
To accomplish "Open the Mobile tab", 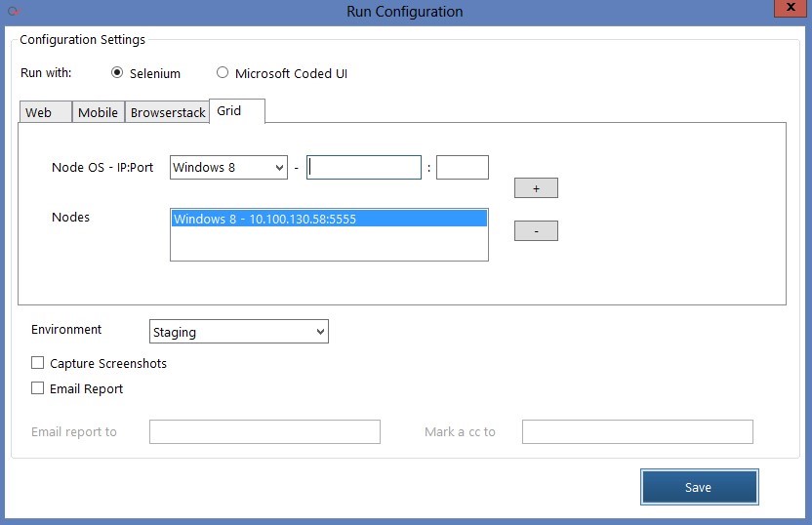I will [99, 112].
